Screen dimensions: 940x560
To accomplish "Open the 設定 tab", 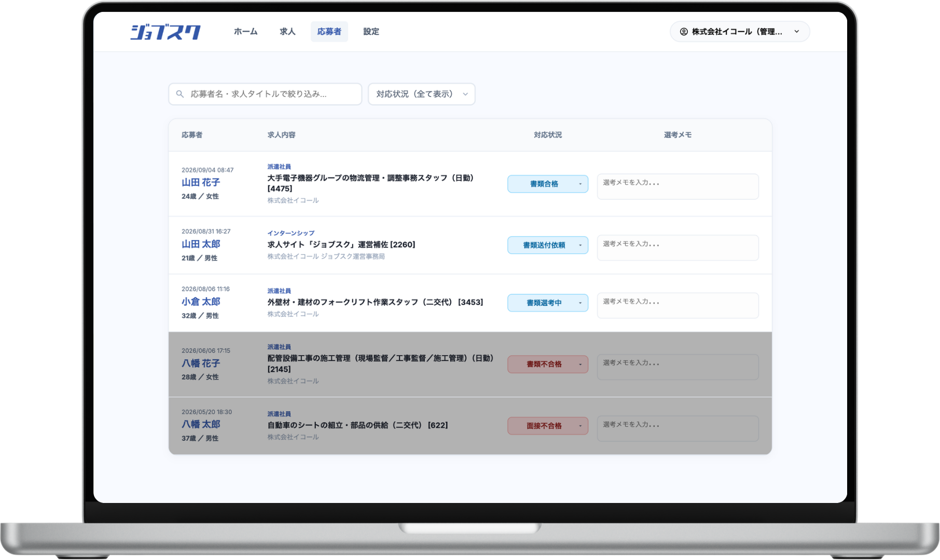I will [x=371, y=32].
